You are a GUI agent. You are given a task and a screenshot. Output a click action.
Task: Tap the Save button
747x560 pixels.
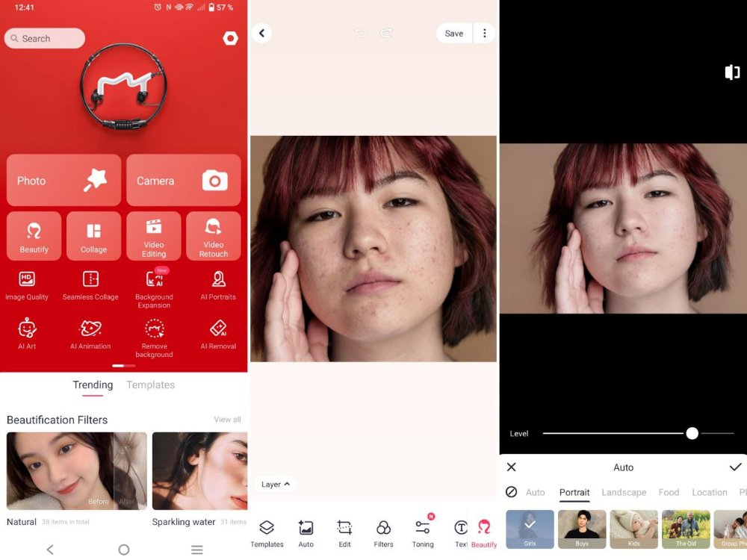point(453,33)
